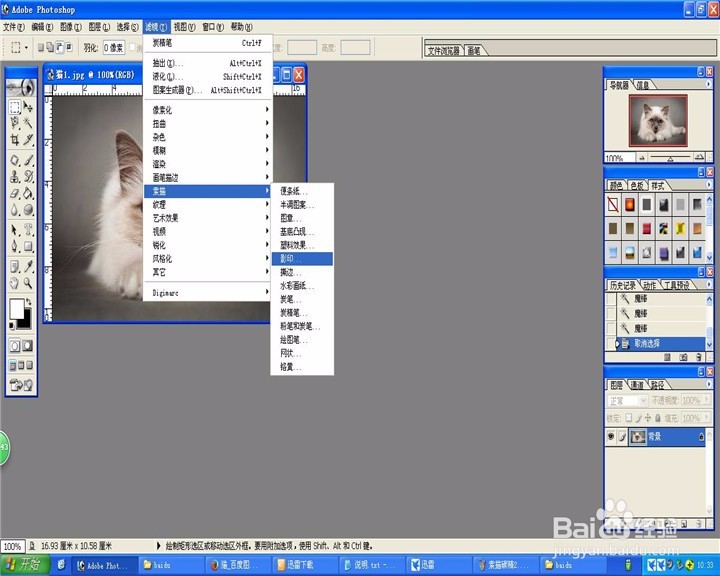Screen dimensions: 720x576
Task: Switch to Full screen mode button
Action: coord(30,366)
